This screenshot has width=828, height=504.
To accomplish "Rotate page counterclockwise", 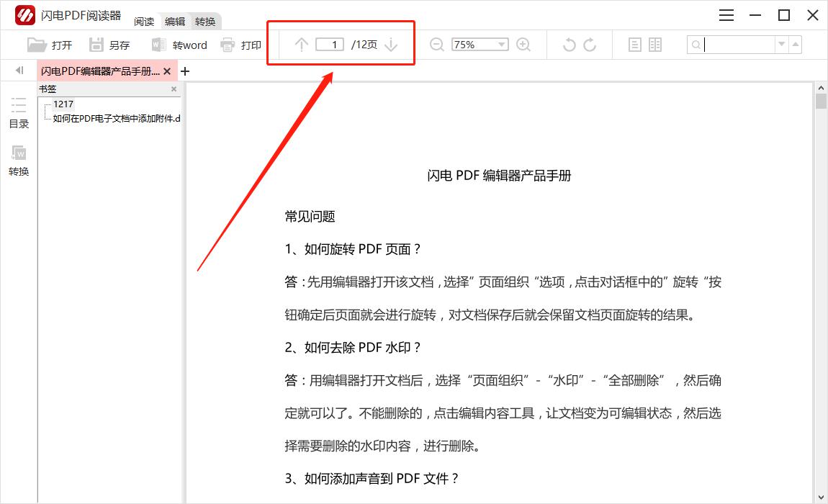I will [569, 45].
